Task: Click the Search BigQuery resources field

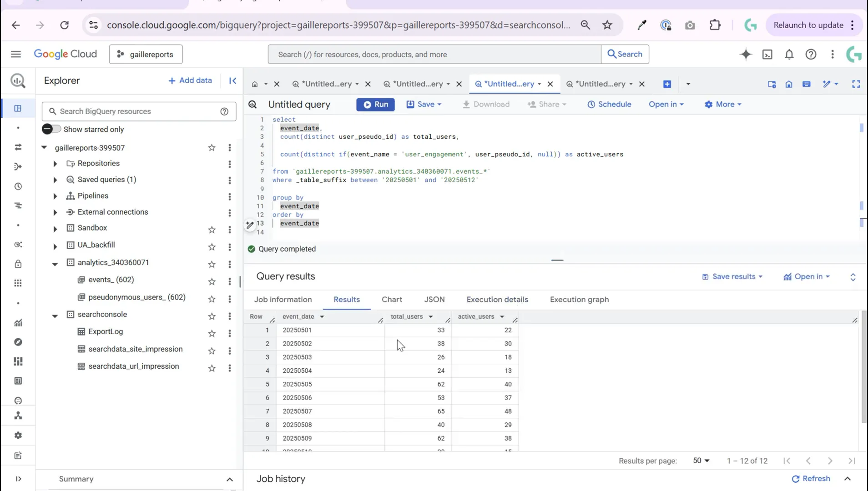Action: pos(139,111)
